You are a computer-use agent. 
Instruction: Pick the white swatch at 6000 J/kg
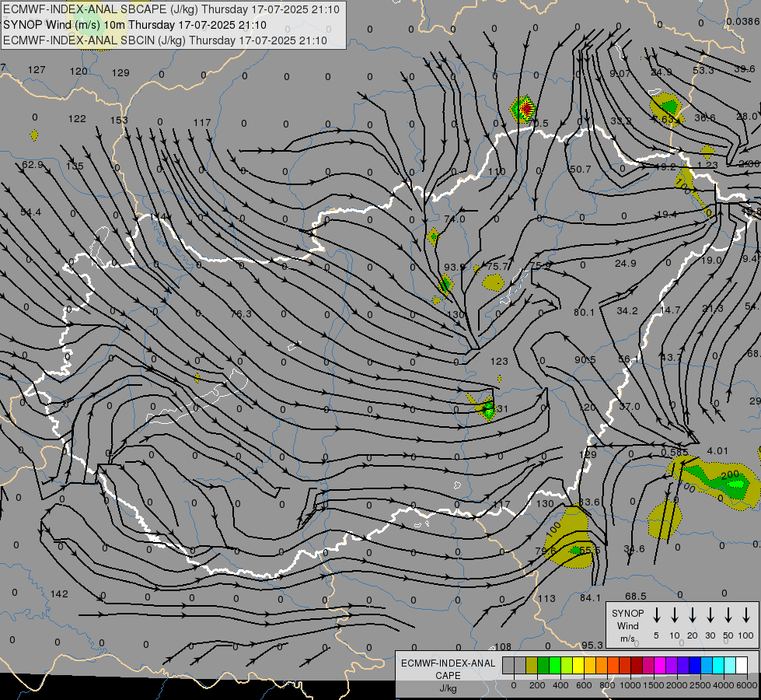(741, 665)
